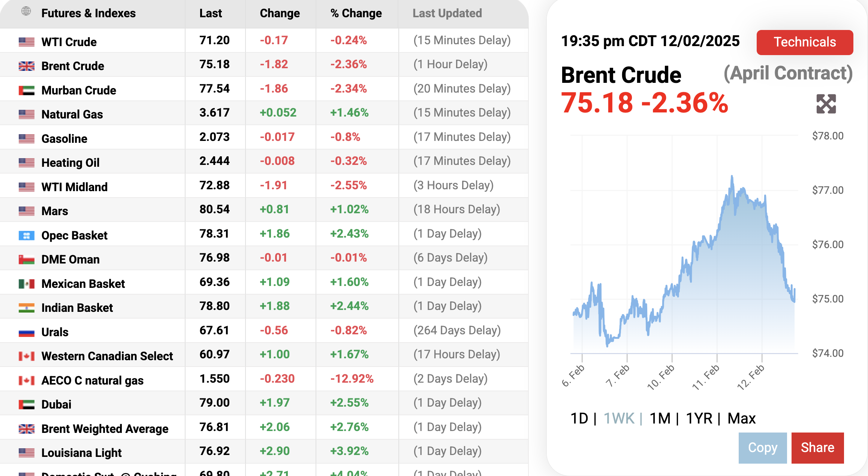The width and height of the screenshot is (868, 476).
Task: Select the active 1WK chart range
Action: click(619, 418)
